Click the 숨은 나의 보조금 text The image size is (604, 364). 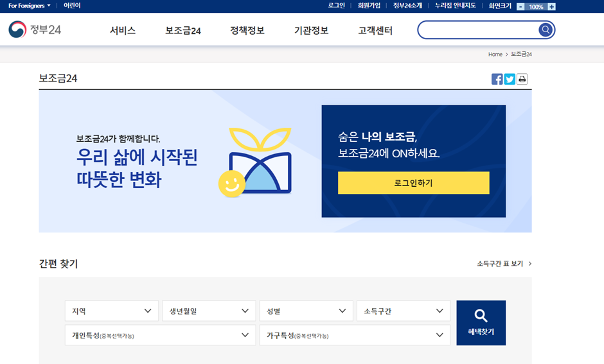378,137
